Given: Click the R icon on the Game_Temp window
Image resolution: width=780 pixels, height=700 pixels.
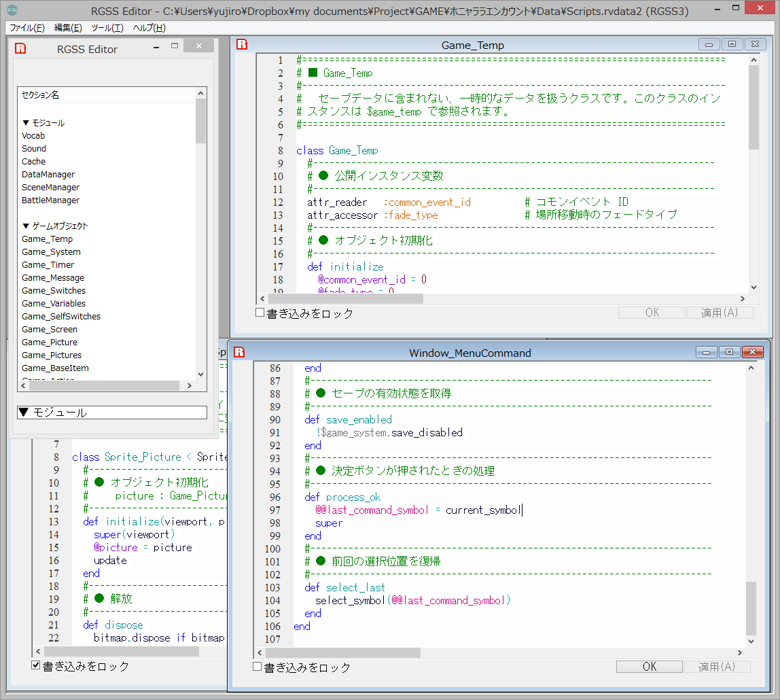Looking at the screenshot, I should [x=241, y=44].
